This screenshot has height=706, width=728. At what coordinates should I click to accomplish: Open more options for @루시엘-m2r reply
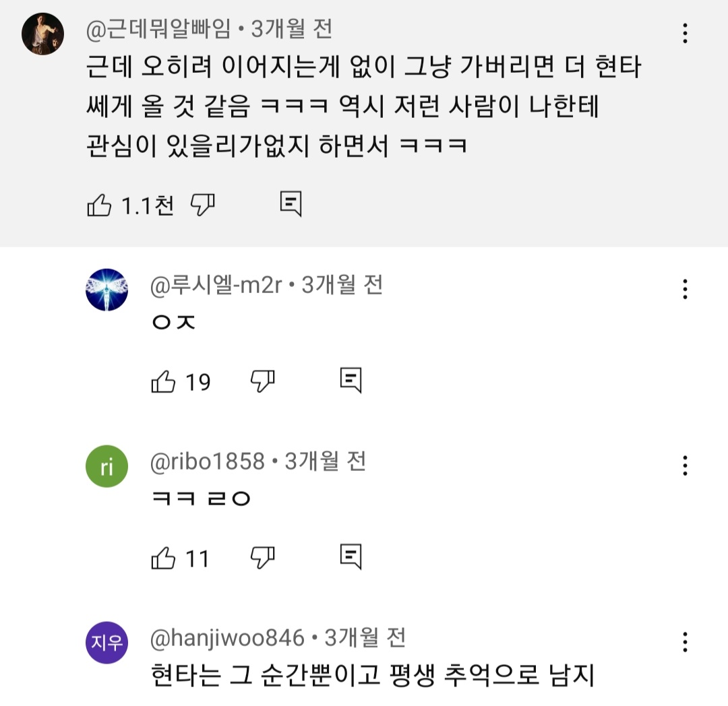(x=685, y=289)
